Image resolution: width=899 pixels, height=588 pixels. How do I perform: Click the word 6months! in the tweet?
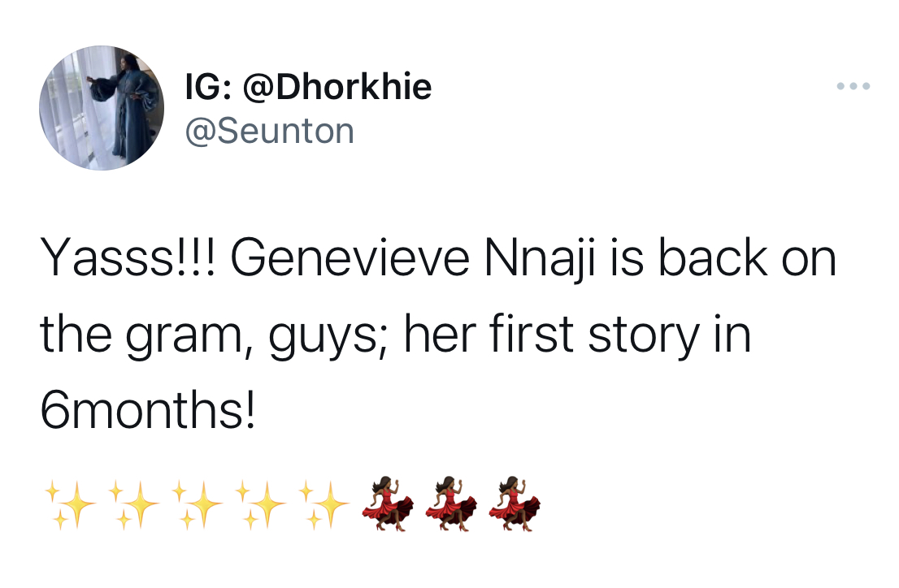[x=147, y=410]
